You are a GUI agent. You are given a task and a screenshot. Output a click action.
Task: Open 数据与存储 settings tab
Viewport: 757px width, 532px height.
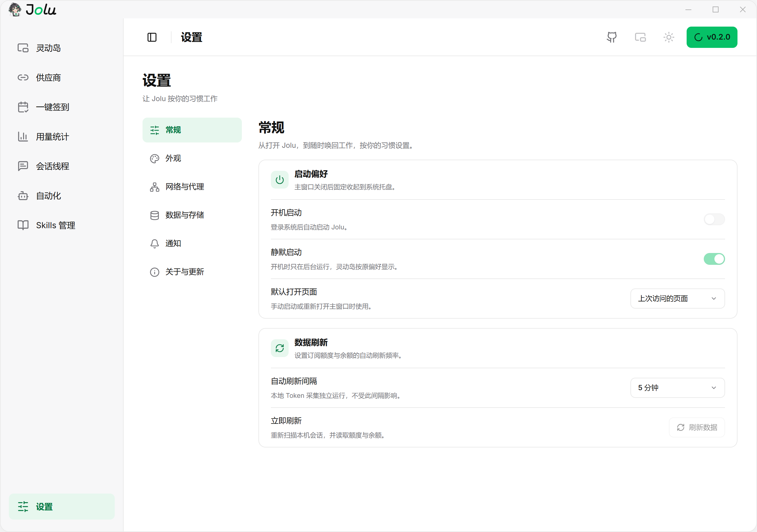(x=192, y=215)
